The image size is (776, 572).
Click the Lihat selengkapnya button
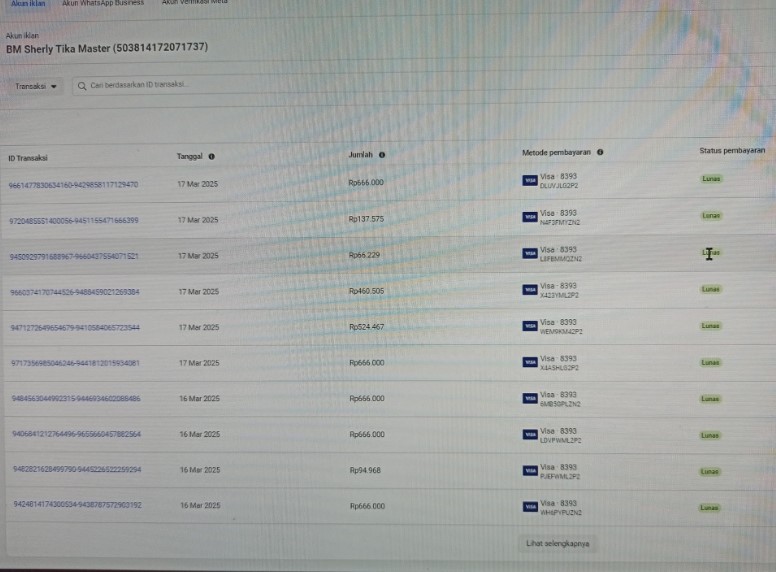coord(558,544)
